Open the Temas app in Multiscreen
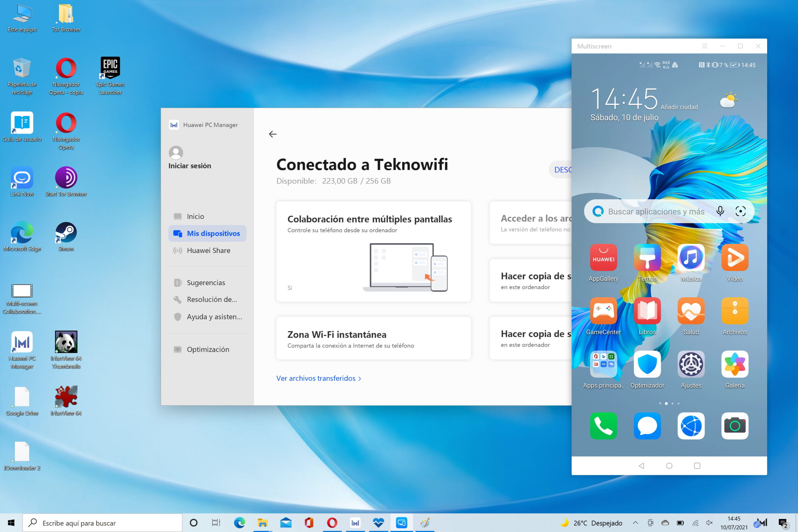The height and width of the screenshot is (532, 798). click(647, 257)
